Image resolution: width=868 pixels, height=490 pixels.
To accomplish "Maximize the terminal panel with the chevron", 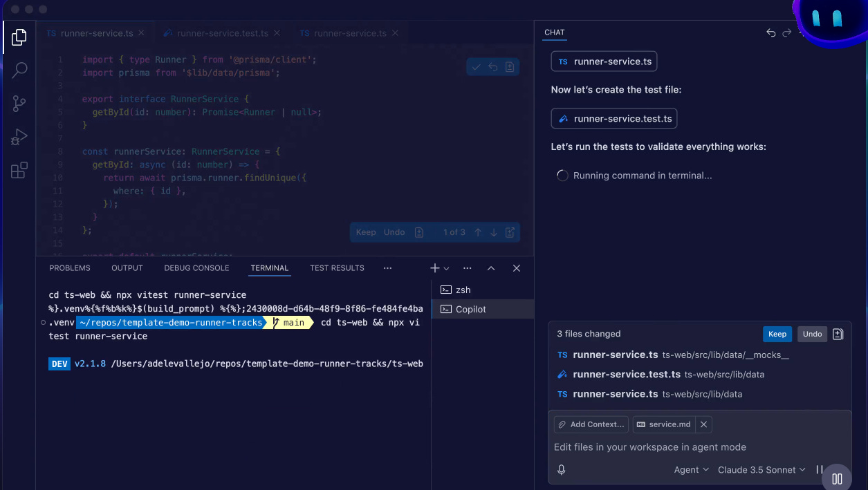I will pyautogui.click(x=491, y=268).
